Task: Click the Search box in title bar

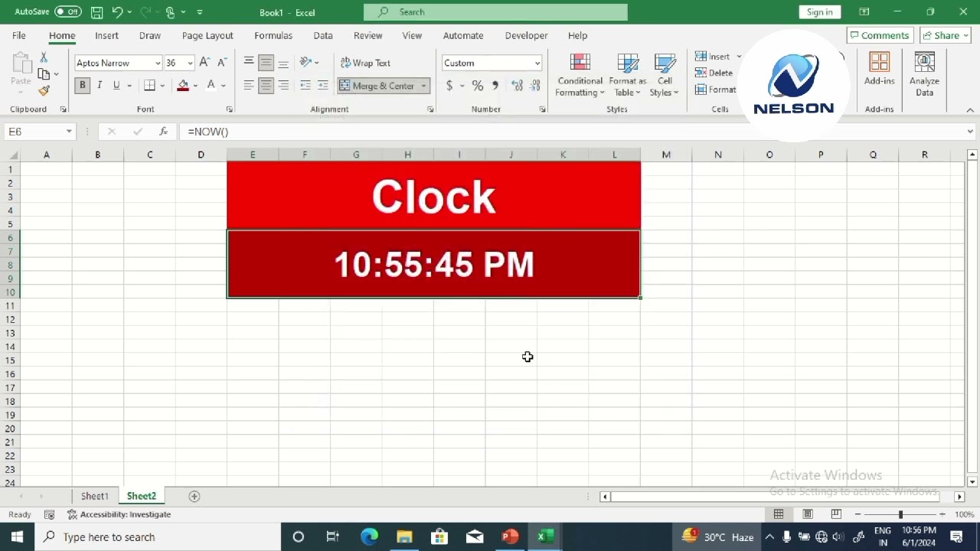Action: [x=495, y=11]
